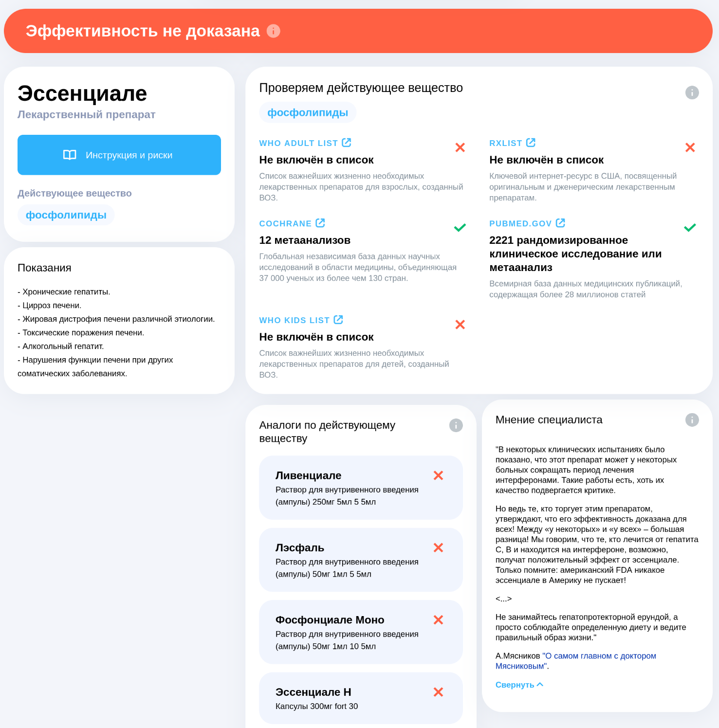The image size is (719, 728).
Task: Open external link icon next to RXLIST
Action: [531, 143]
